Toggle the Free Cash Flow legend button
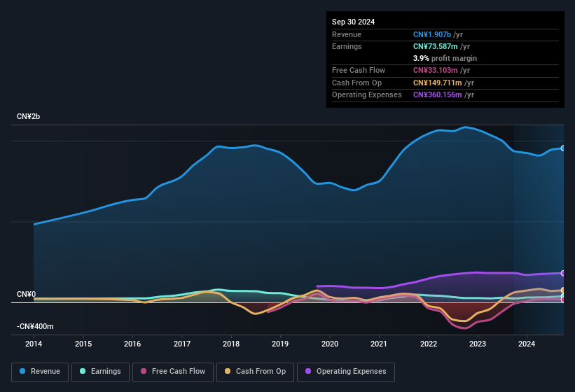Screen dimensions: 575x392 tap(173, 372)
